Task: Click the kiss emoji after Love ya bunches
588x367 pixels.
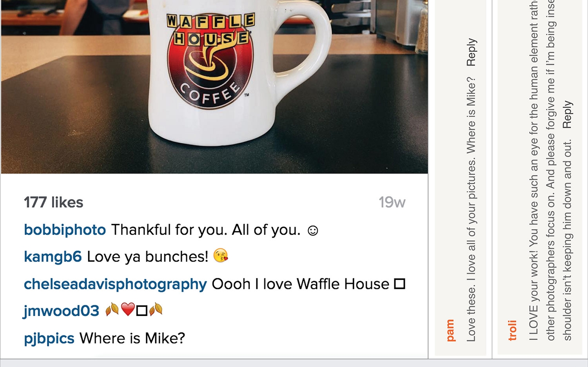Action: tap(221, 256)
